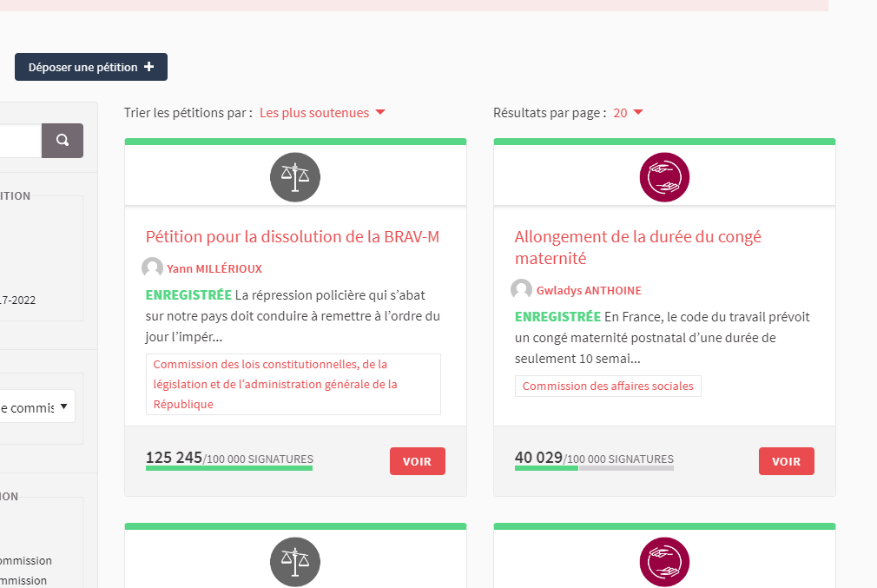
Task: Click VOIR on the BRAV-M petition
Action: [x=418, y=461]
